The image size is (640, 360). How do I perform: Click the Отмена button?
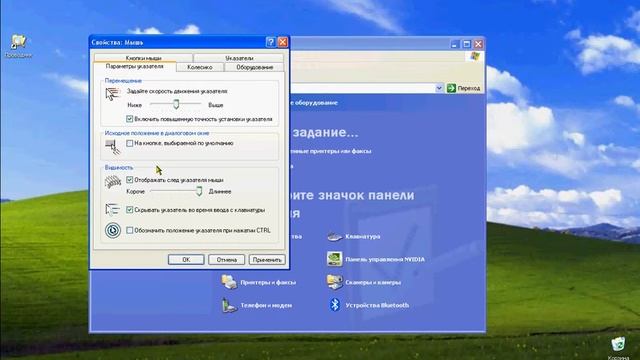(227, 260)
